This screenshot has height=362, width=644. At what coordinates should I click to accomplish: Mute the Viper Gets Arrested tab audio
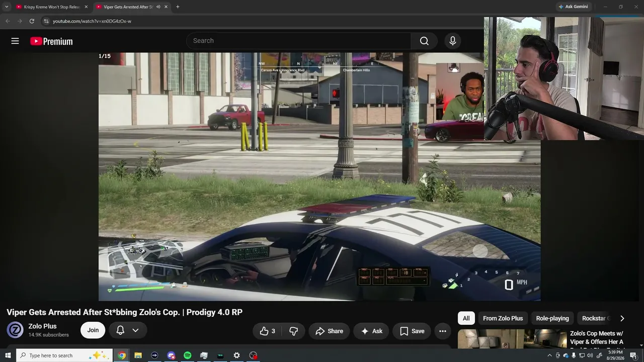(x=158, y=7)
